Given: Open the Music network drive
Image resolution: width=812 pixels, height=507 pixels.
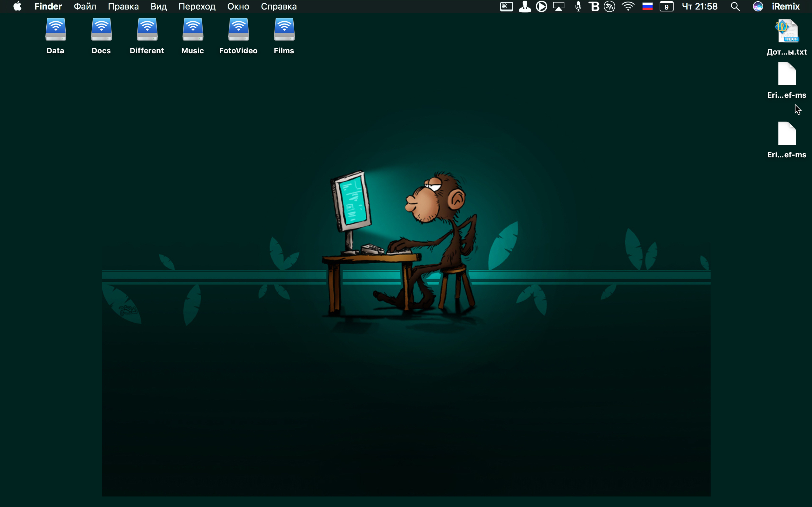Looking at the screenshot, I should tap(193, 30).
